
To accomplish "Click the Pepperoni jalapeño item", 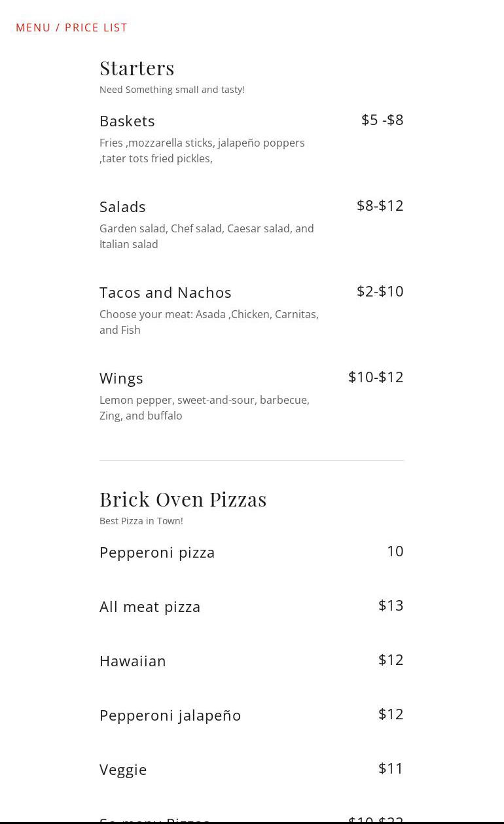I will tap(170, 715).
